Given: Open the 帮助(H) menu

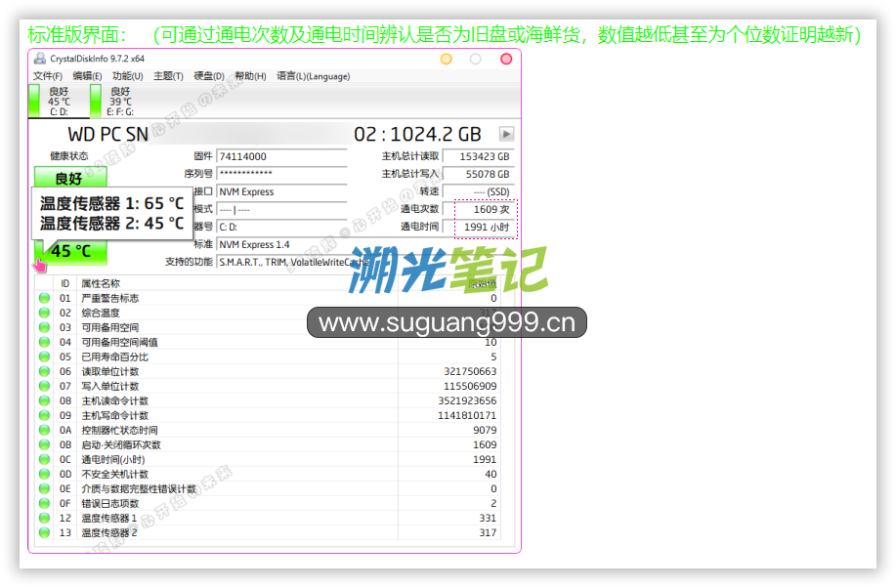Looking at the screenshot, I should [x=250, y=76].
